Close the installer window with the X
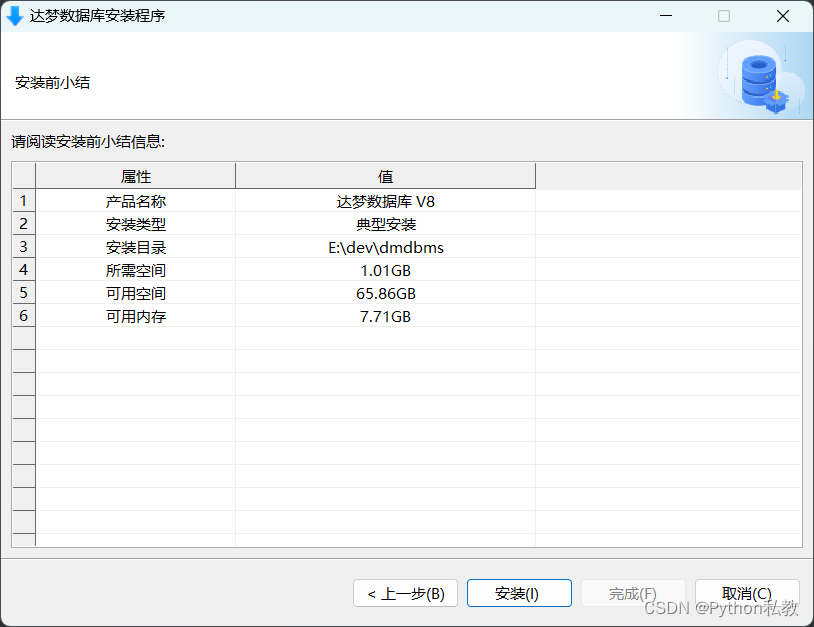Image resolution: width=814 pixels, height=627 pixels. pos(783,16)
